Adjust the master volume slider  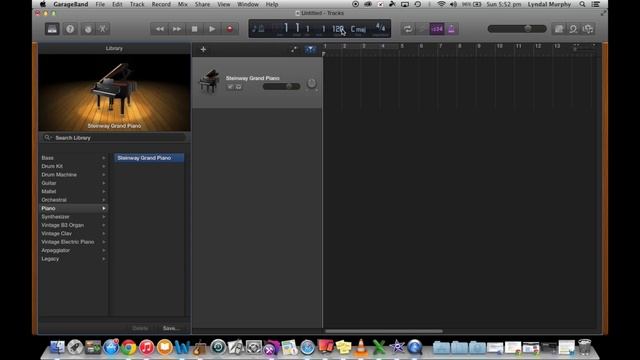[517, 29]
